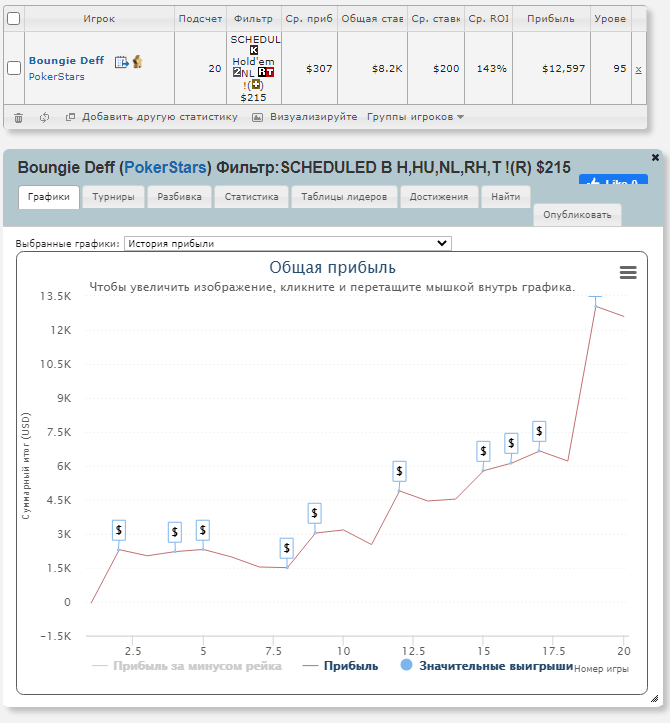Click the $ win marker at game 12

(x=399, y=471)
